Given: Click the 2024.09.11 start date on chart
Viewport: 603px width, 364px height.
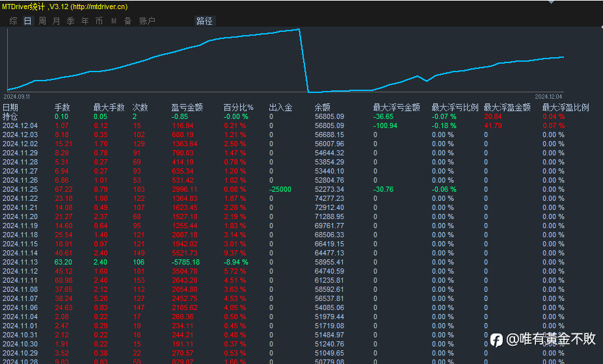Looking at the screenshot, I should tap(16, 96).
